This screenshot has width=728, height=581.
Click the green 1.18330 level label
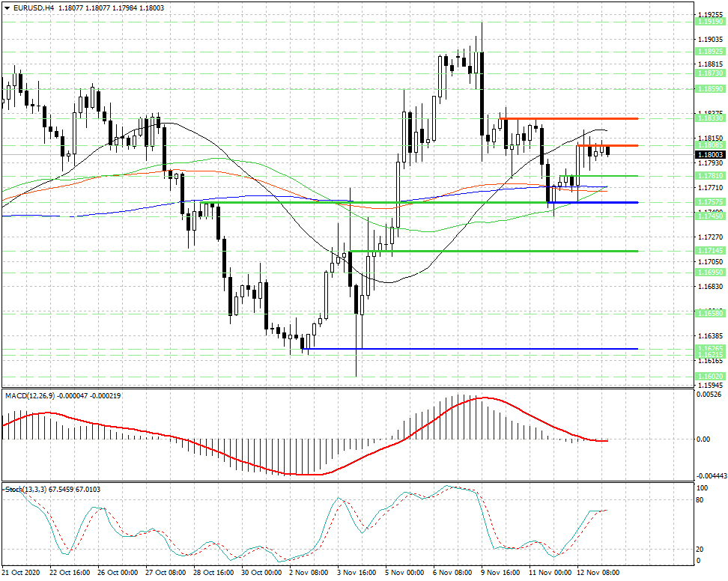pos(710,118)
